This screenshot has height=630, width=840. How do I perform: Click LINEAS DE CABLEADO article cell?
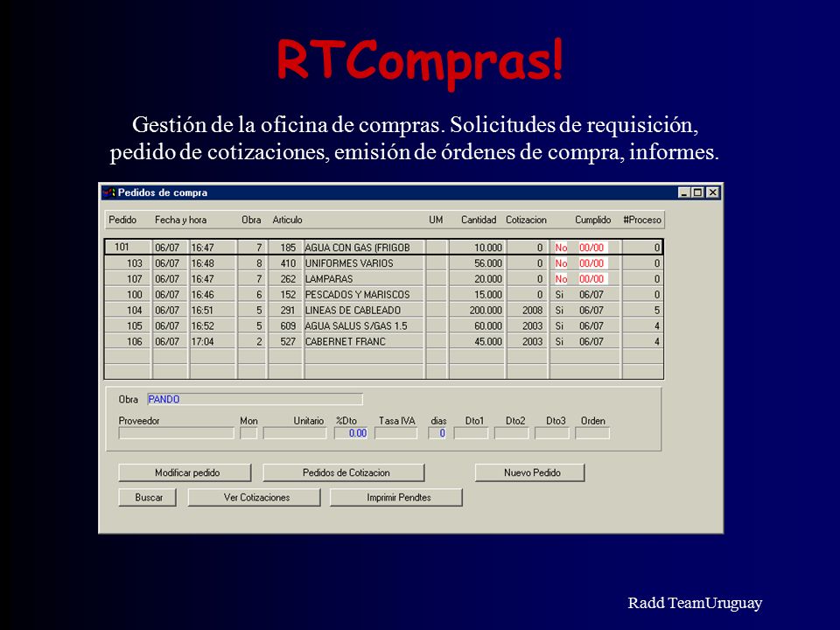pyautogui.click(x=364, y=310)
